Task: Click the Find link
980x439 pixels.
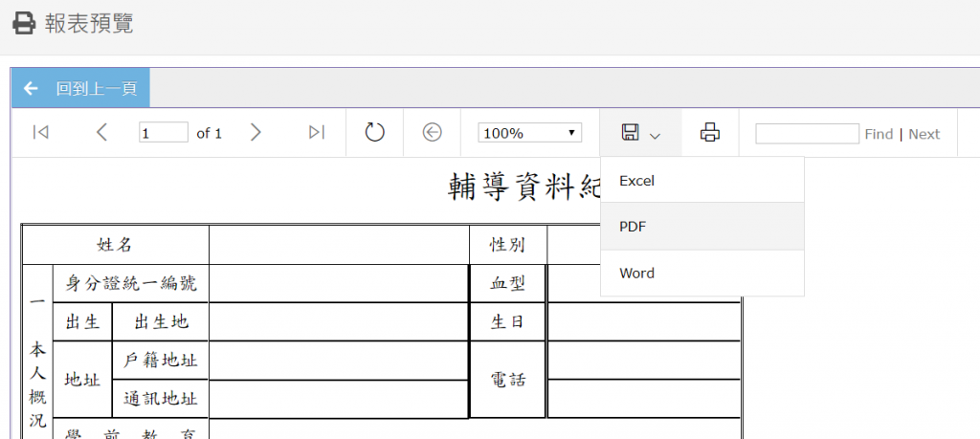Action: point(879,134)
